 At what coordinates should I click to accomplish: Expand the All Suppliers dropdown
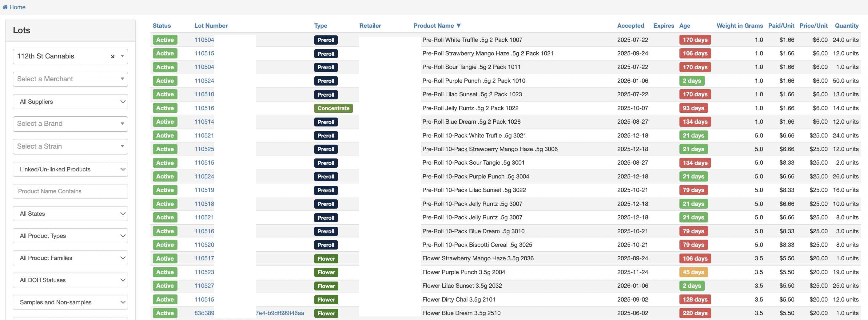70,102
